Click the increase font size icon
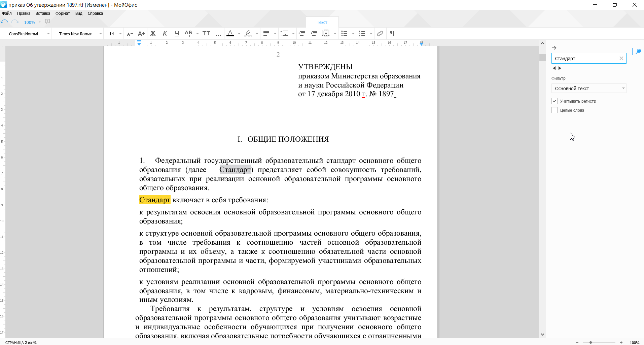Image resolution: width=644 pixels, height=345 pixels. tap(141, 33)
